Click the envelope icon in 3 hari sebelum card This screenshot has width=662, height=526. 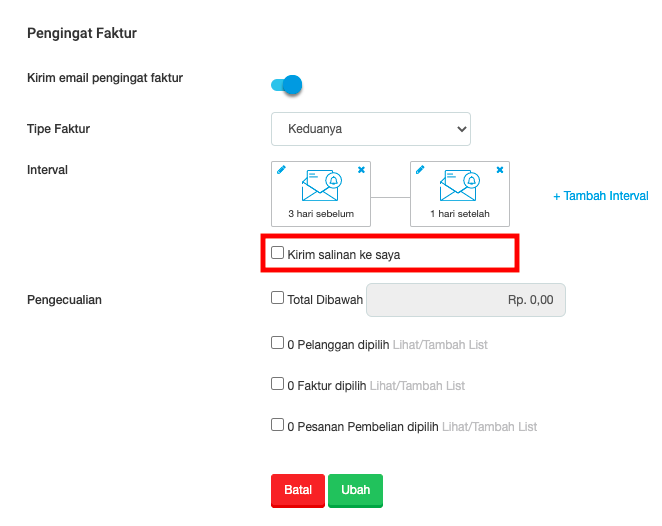click(x=322, y=185)
